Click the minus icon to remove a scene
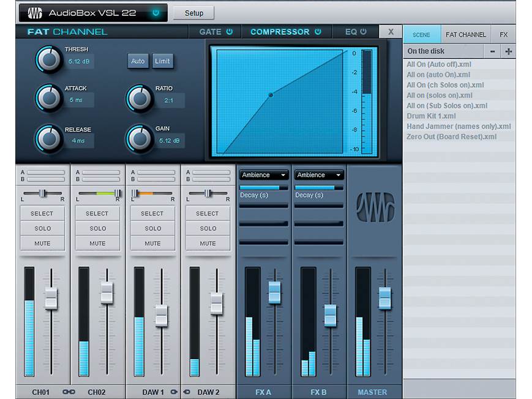 (493, 51)
